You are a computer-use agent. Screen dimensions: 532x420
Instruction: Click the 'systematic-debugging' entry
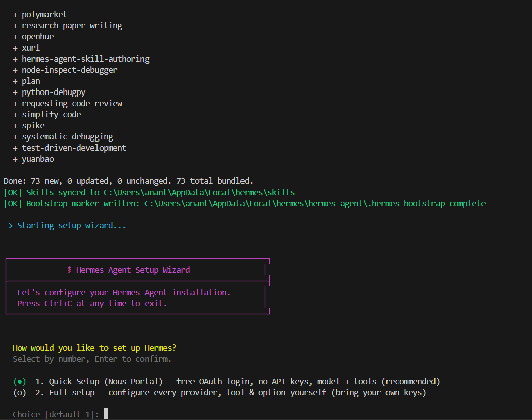[67, 137]
